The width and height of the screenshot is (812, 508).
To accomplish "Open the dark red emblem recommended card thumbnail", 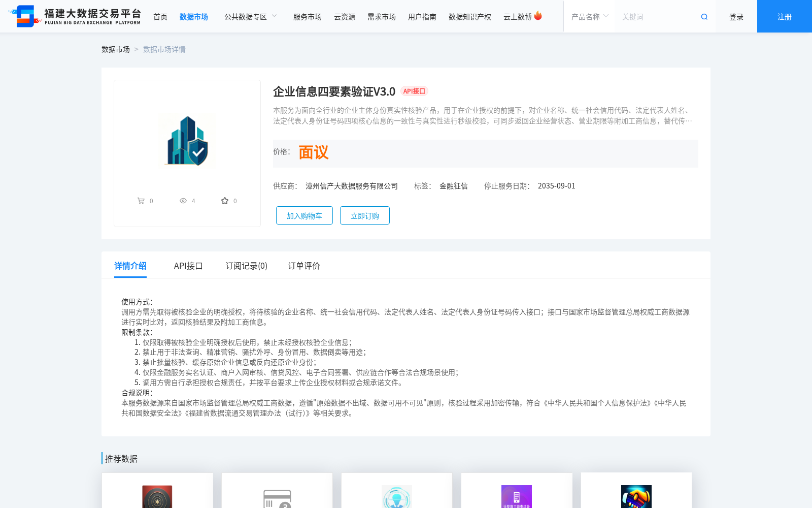I will [x=157, y=497].
